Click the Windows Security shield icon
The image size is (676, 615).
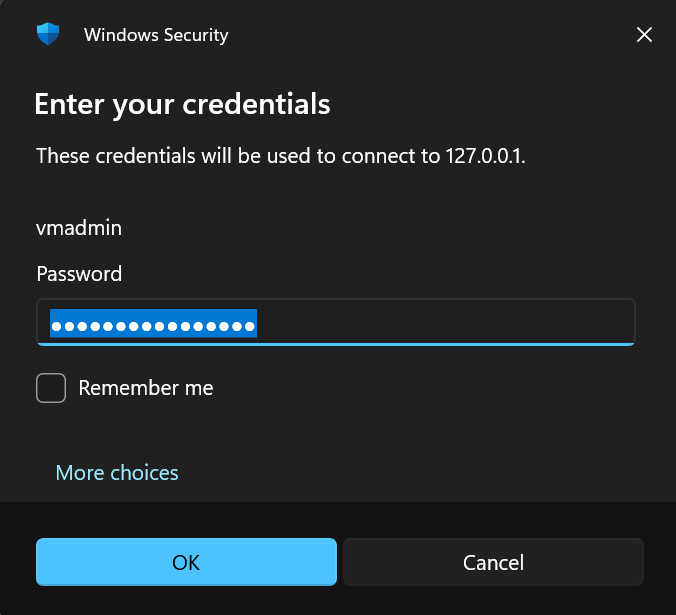pyautogui.click(x=48, y=34)
